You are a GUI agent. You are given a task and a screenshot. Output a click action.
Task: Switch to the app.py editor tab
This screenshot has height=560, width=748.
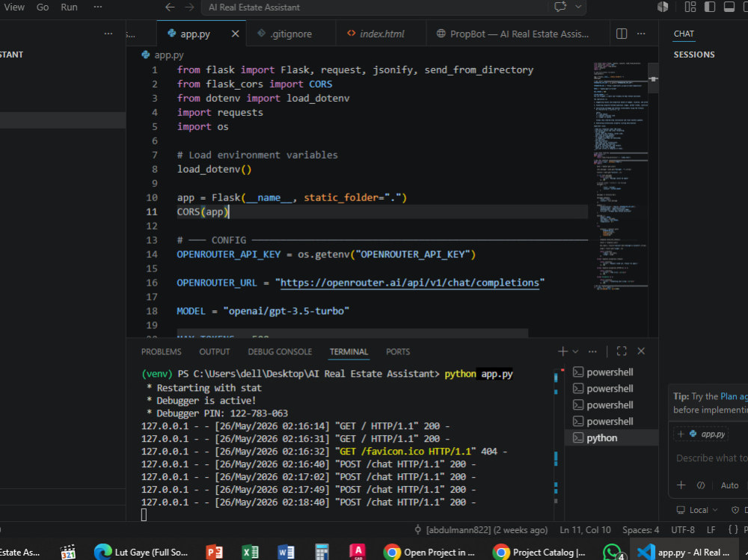click(195, 34)
